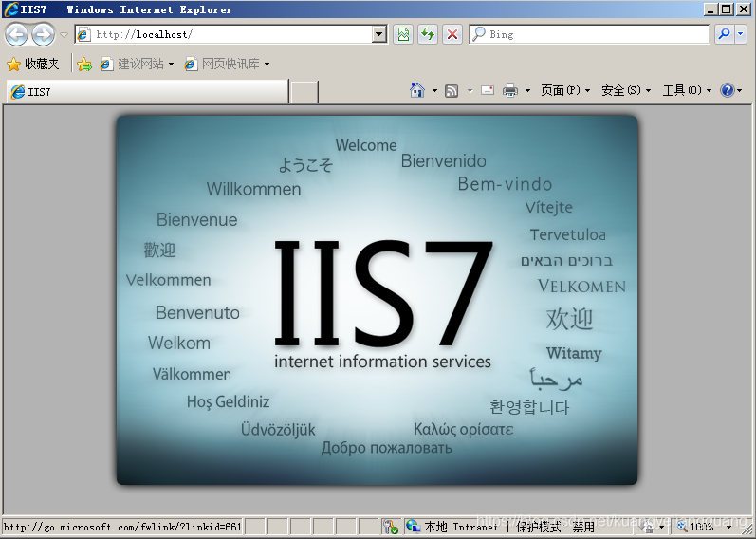Click the 保护模式: 禁用 protected mode text
This screenshot has width=756, height=539.
click(556, 527)
